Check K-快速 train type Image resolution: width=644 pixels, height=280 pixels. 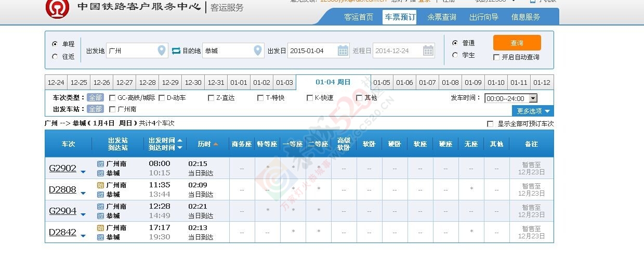coord(310,97)
